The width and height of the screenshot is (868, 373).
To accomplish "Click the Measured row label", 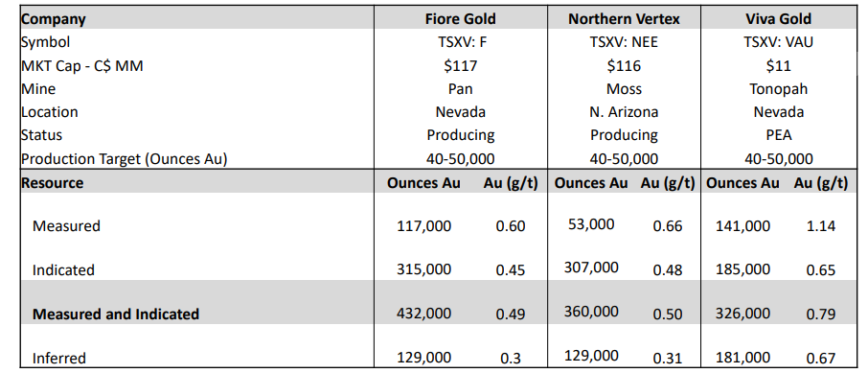I will [x=66, y=226].
